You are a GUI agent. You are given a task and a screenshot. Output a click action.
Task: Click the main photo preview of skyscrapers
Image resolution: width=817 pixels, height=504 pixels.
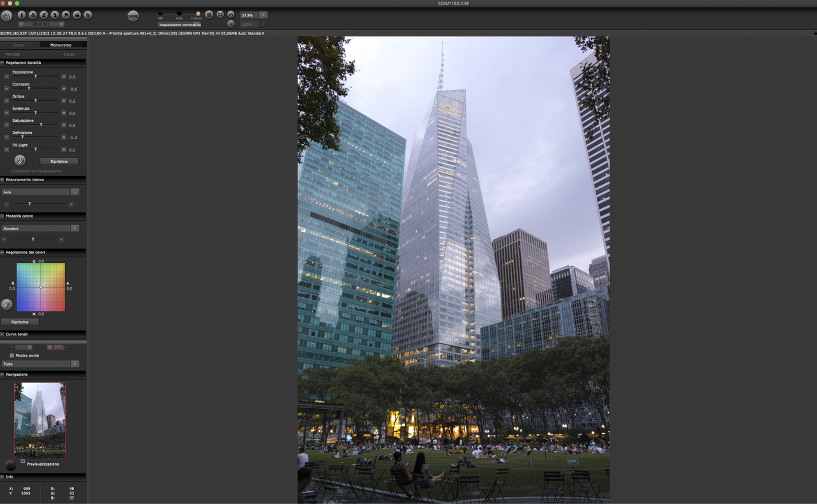453,270
